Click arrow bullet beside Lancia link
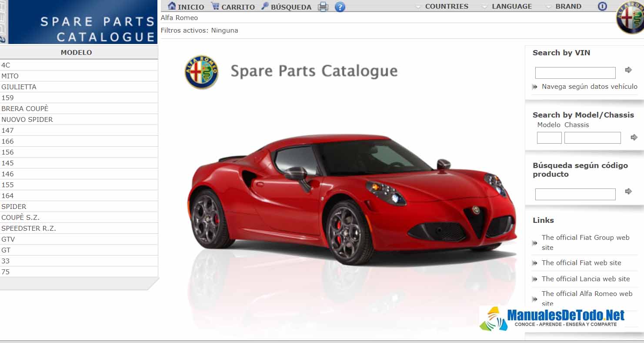644x343 pixels. pos(535,279)
